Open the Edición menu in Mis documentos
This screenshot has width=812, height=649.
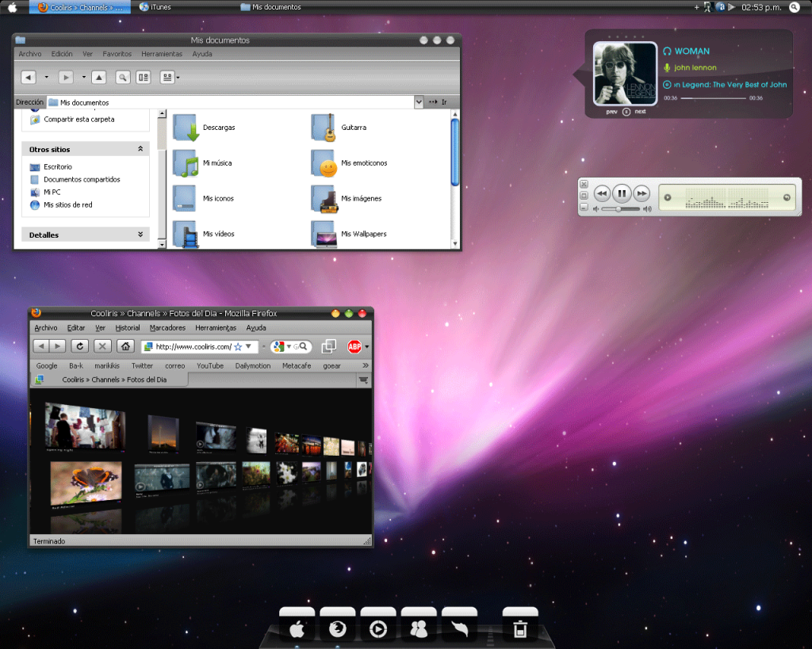62,54
